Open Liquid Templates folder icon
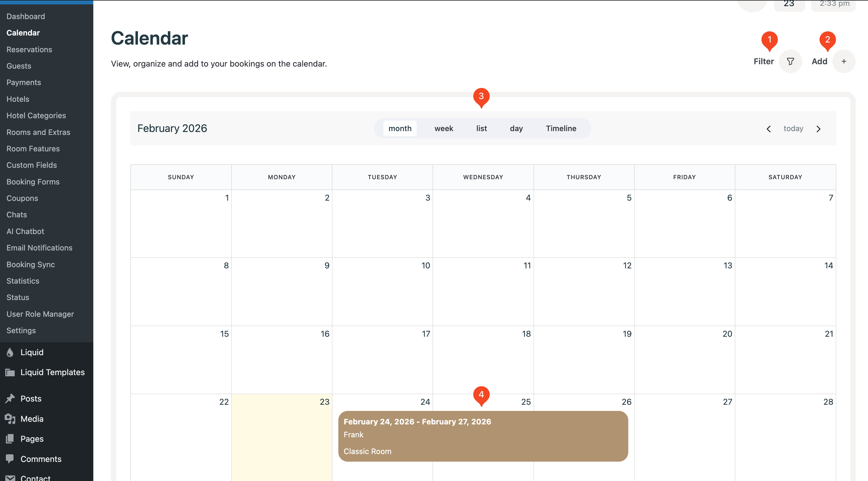868x481 pixels. point(10,372)
